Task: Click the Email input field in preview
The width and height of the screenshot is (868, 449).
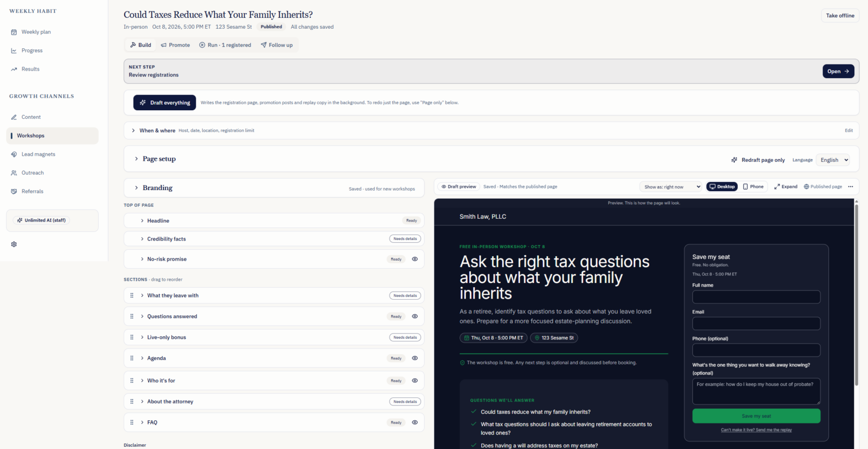Action: coord(756,324)
